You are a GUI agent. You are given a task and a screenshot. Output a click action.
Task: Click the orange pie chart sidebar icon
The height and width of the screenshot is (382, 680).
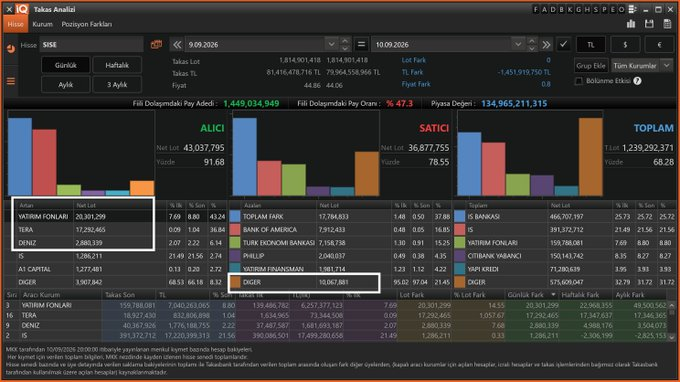point(11,48)
